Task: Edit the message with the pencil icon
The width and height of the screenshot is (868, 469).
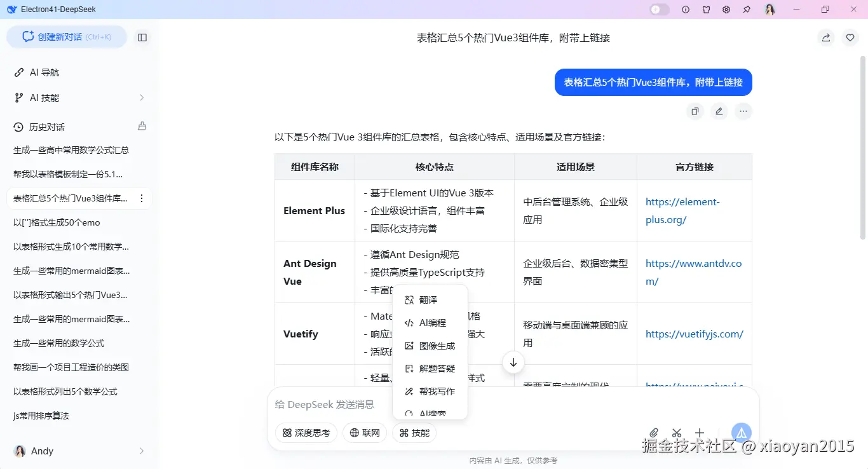Action: click(719, 111)
